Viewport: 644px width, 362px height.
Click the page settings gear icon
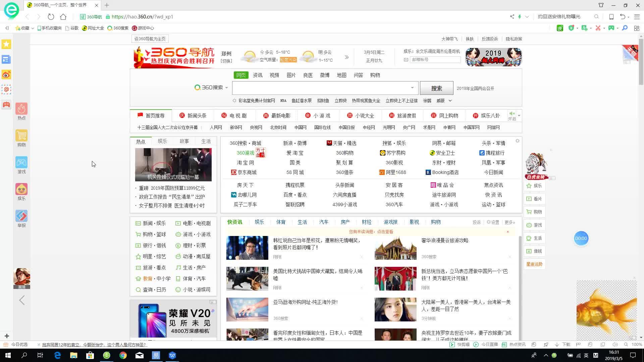coord(518,141)
